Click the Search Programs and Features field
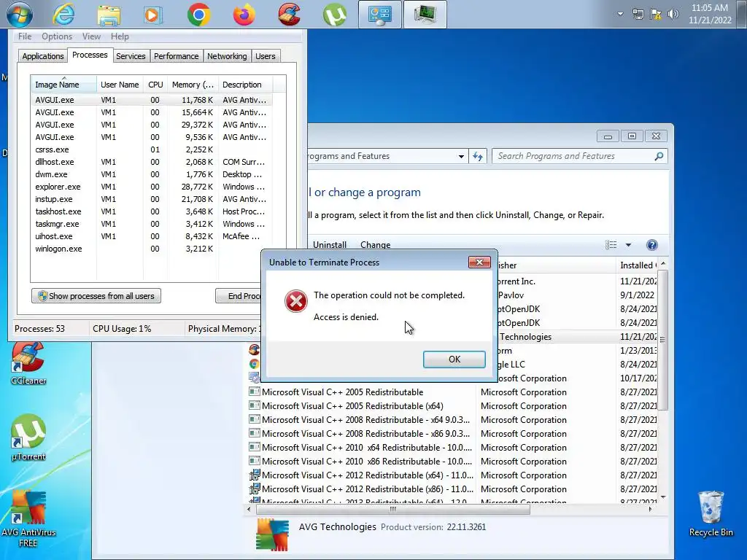This screenshot has height=560, width=747. coord(579,156)
